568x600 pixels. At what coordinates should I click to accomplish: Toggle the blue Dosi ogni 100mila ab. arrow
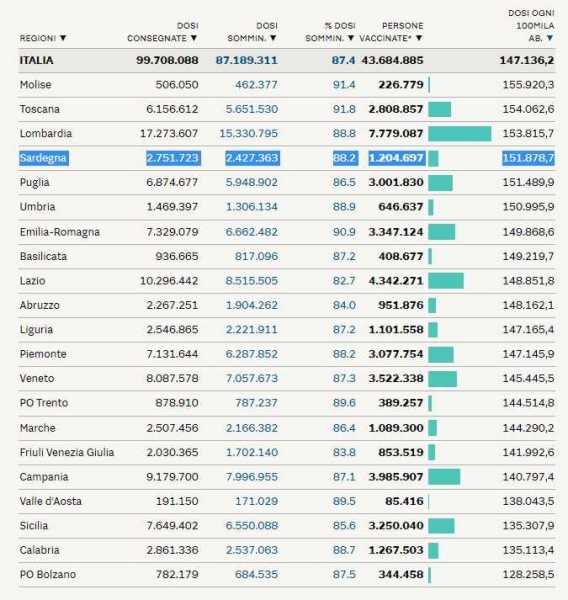coord(550,38)
